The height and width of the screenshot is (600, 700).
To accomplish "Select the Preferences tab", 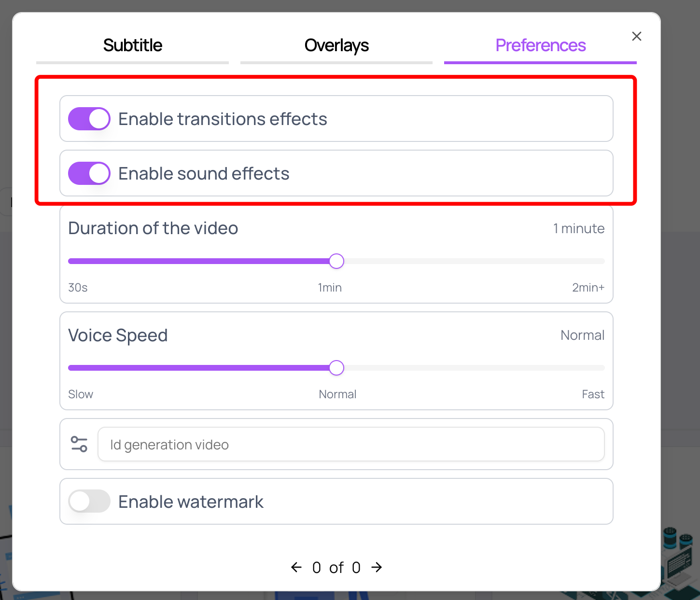I will coord(540,45).
